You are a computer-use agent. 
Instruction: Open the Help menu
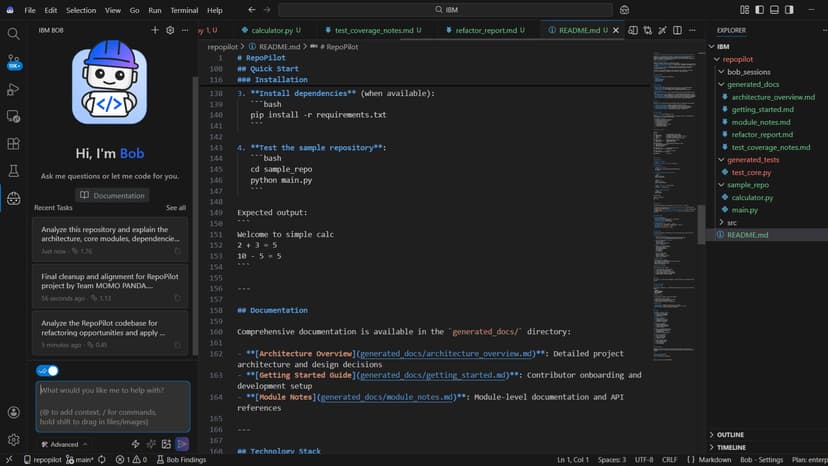click(214, 10)
